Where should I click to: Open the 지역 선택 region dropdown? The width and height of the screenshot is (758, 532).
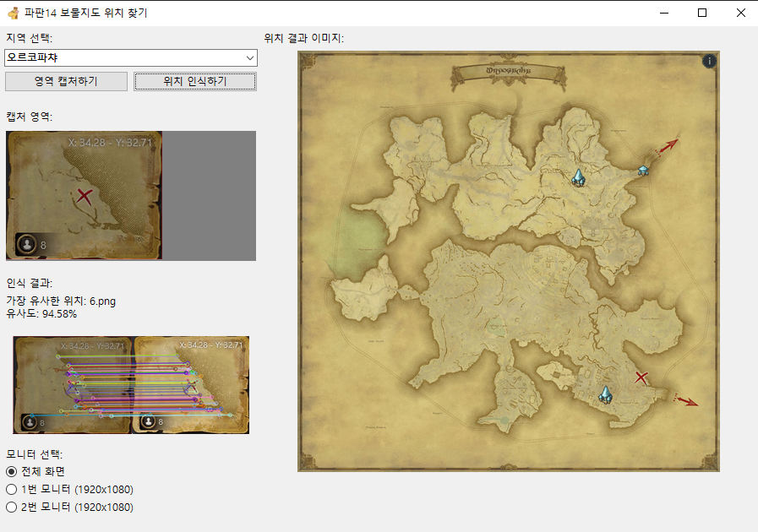click(130, 57)
